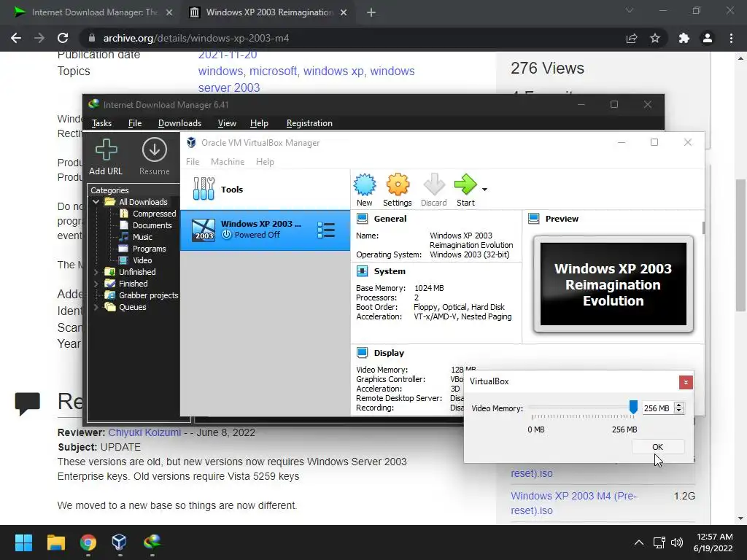The image size is (747, 560).
Task: Click the Video Memory slider handle
Action: pyautogui.click(x=633, y=407)
